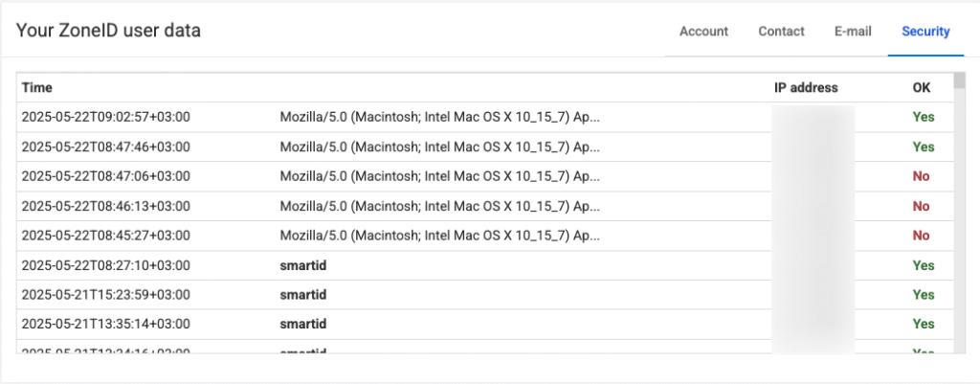
Task: Click the 2025-05-22T08:46:13 timestamp cell
Action: pos(106,206)
